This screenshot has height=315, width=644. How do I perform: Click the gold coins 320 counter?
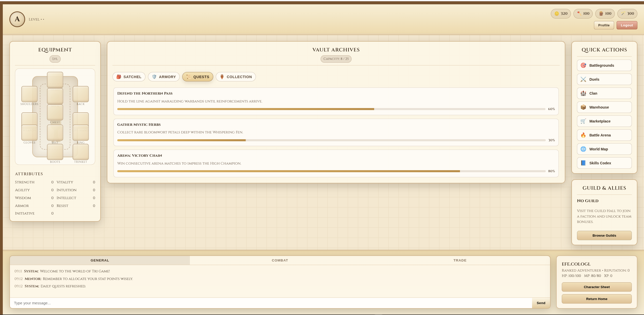pyautogui.click(x=561, y=14)
